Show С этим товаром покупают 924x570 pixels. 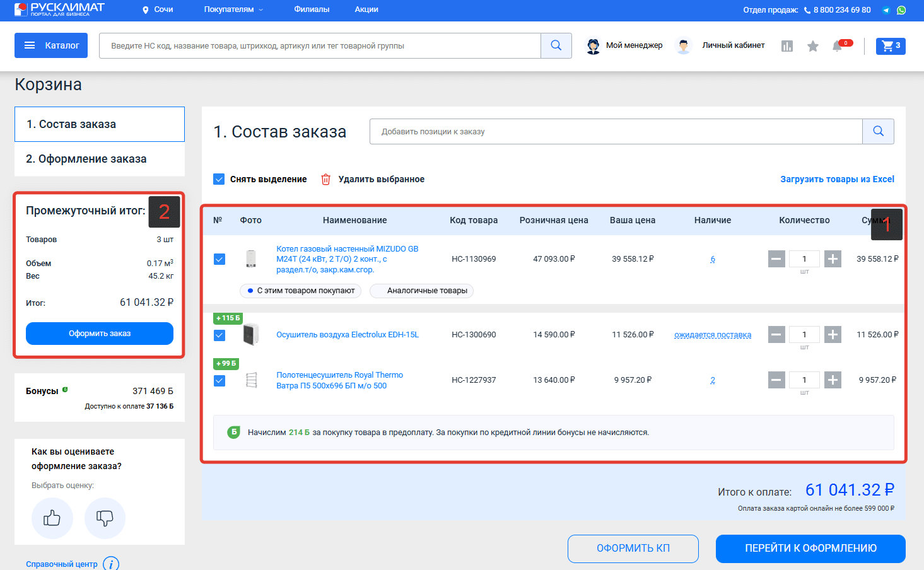click(300, 291)
